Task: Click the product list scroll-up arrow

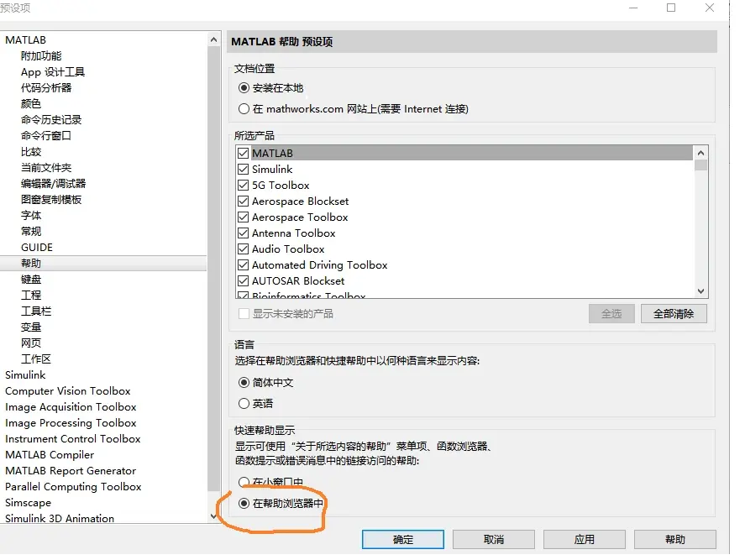Action: tap(700, 153)
